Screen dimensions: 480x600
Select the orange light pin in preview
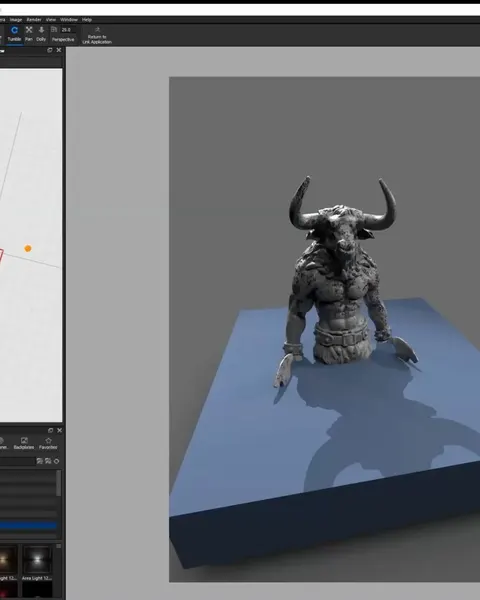[x=28, y=248]
